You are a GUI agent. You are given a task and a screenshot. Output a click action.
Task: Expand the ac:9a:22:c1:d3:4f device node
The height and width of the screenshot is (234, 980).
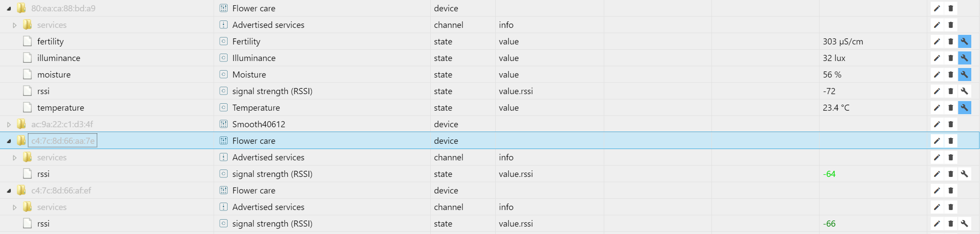pos(9,124)
